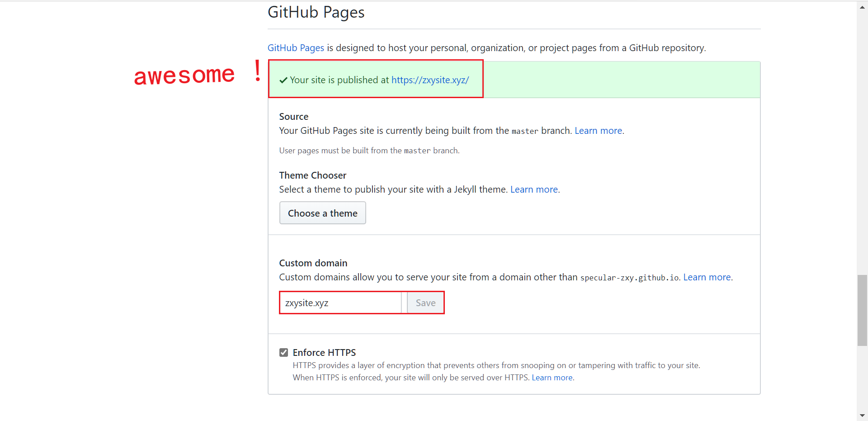Click Learn more about the Source branch
This screenshot has height=421, width=868.
coord(598,131)
